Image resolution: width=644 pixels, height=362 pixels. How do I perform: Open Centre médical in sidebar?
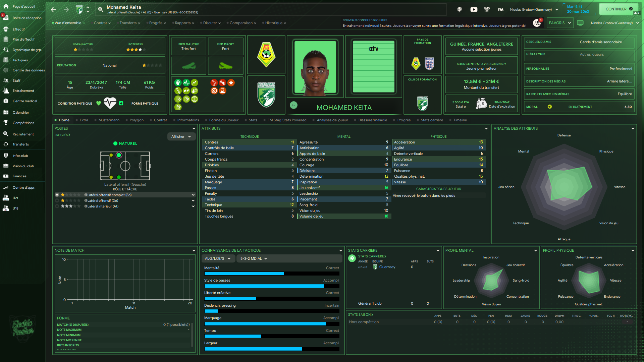24,101
